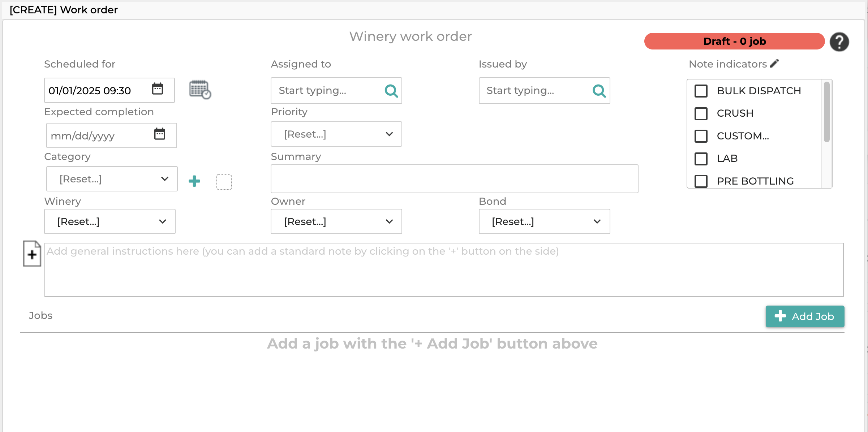
Task: Open the Bond dropdown
Action: [x=545, y=221]
